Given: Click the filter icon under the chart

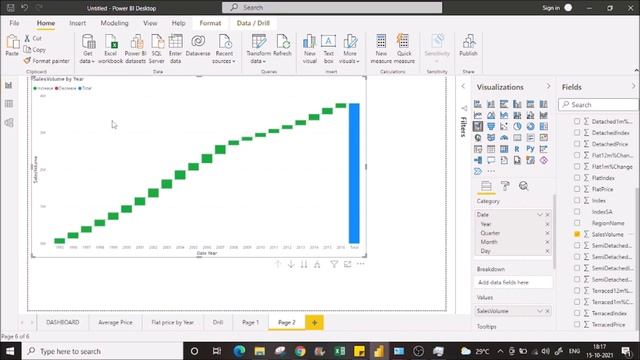Looking at the screenshot, I should coord(334,264).
